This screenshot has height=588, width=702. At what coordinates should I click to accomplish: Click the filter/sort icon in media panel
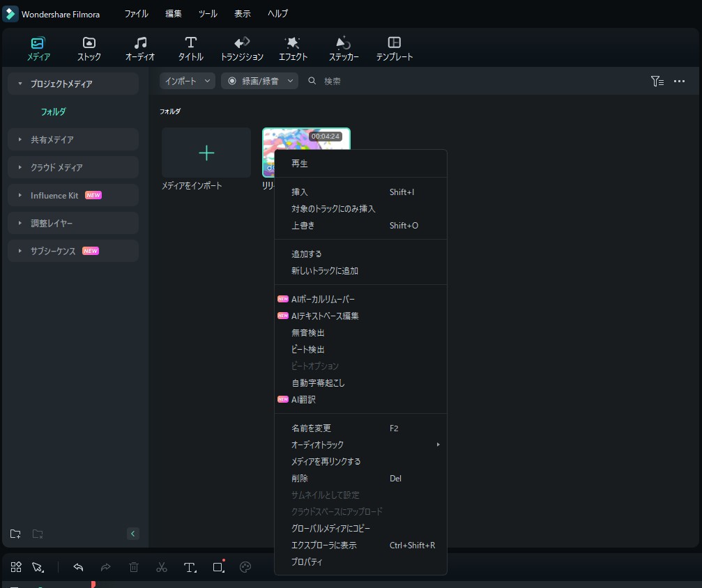657,82
